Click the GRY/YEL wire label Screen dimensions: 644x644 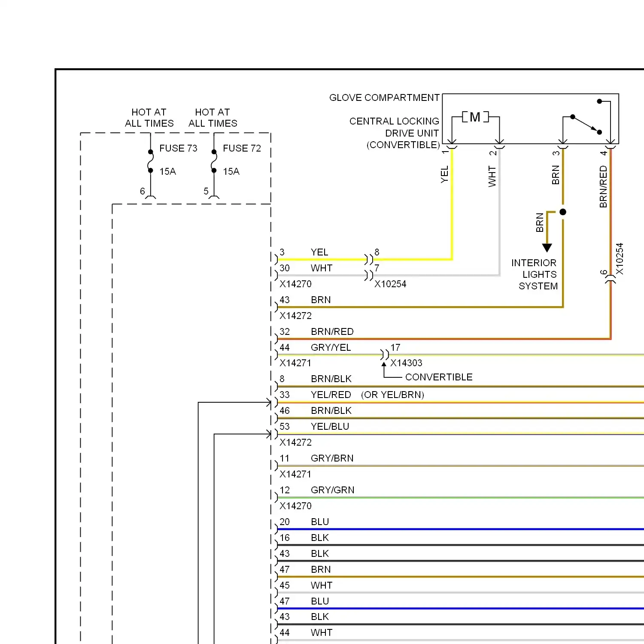(331, 347)
